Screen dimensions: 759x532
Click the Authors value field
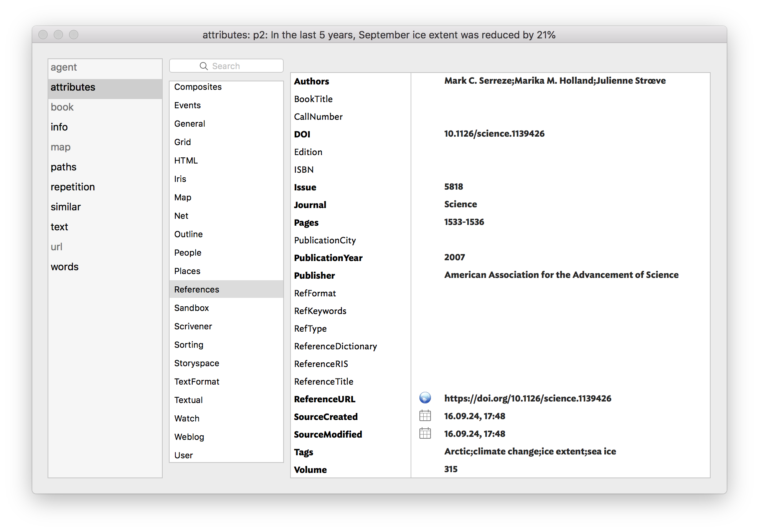tap(554, 81)
